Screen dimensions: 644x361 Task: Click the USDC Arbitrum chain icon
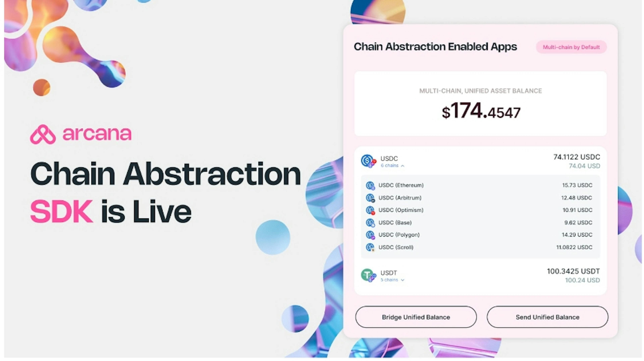pyautogui.click(x=370, y=197)
